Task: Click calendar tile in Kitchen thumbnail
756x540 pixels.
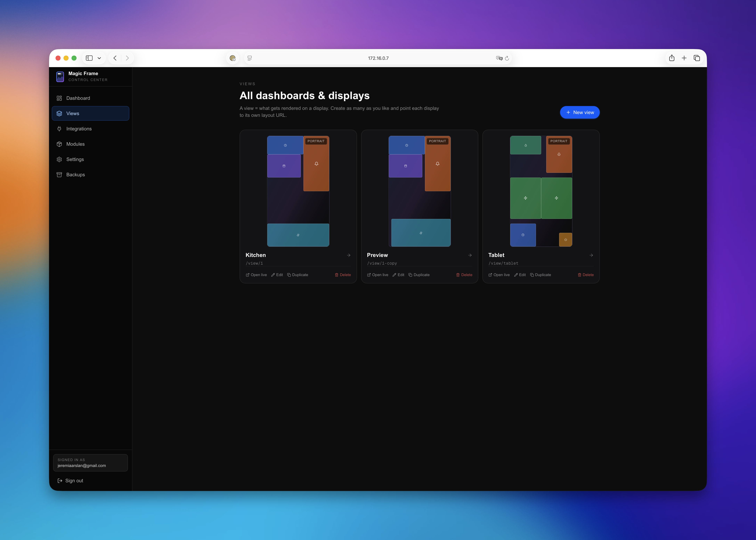Action: click(284, 166)
